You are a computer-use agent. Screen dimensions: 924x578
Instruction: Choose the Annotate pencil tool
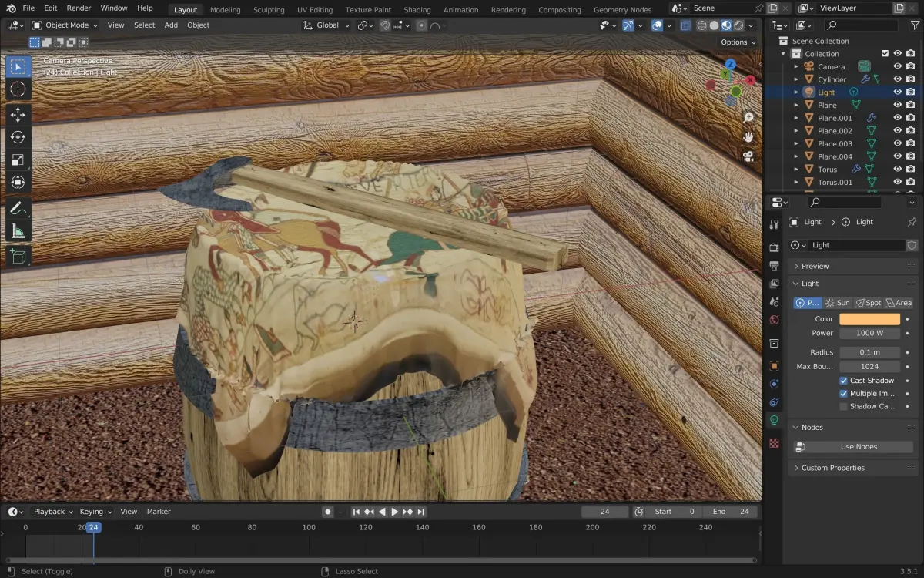tap(18, 208)
